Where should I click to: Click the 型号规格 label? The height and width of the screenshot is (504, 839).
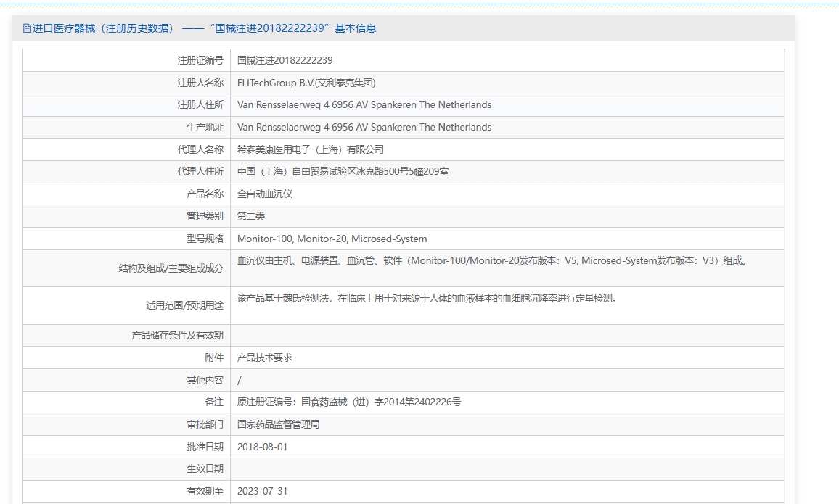[205, 239]
